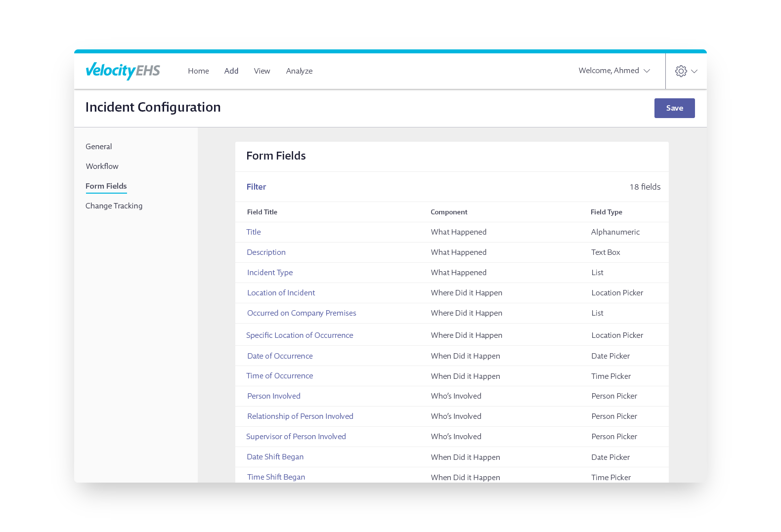The width and height of the screenshot is (781, 532).
Task: Open the Title field link
Action: pyautogui.click(x=254, y=232)
